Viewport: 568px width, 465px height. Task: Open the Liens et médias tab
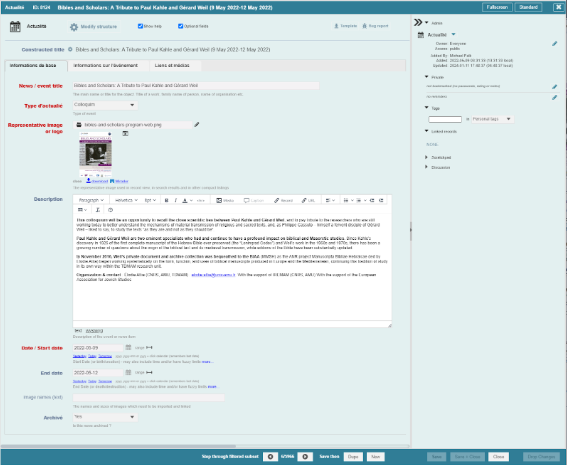click(175, 66)
